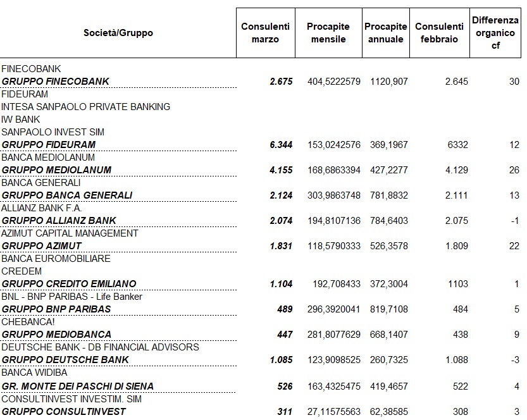Click the Differenza organico cf header

click(x=495, y=33)
